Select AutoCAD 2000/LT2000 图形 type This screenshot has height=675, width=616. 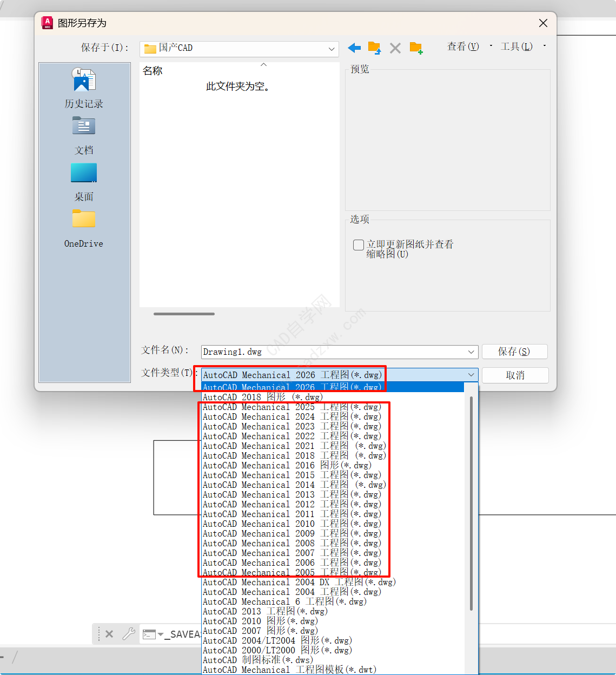point(333,650)
